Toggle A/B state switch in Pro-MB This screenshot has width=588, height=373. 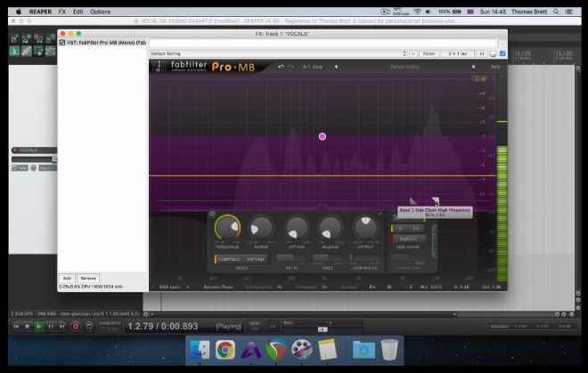tap(308, 67)
